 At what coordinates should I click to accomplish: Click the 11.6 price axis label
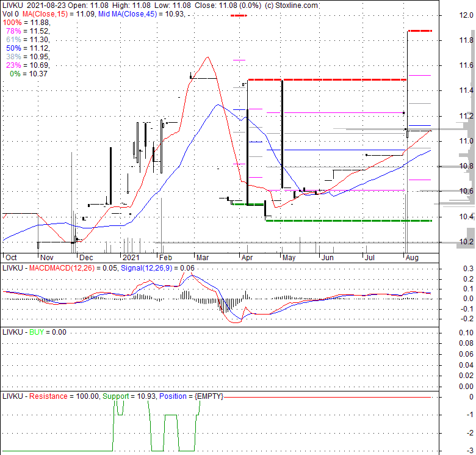pos(466,65)
